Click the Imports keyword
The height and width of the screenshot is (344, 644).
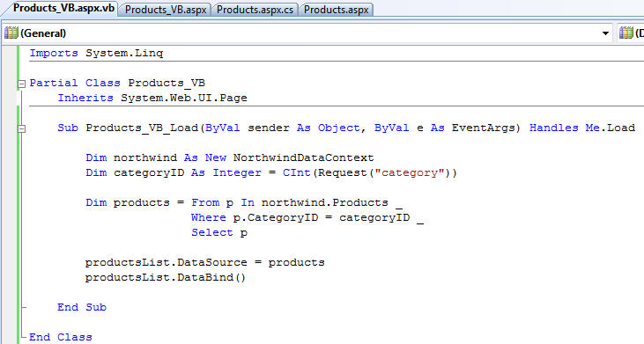[x=54, y=54]
